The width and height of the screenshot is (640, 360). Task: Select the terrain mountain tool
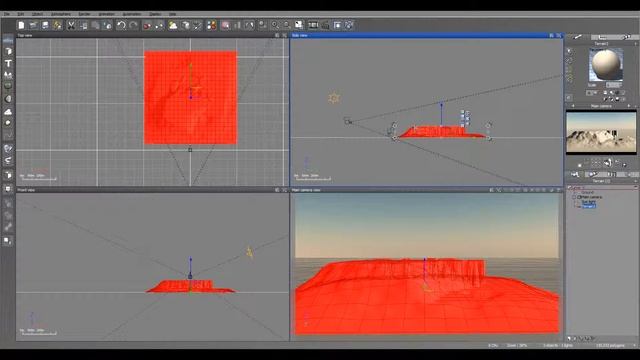(x=8, y=75)
